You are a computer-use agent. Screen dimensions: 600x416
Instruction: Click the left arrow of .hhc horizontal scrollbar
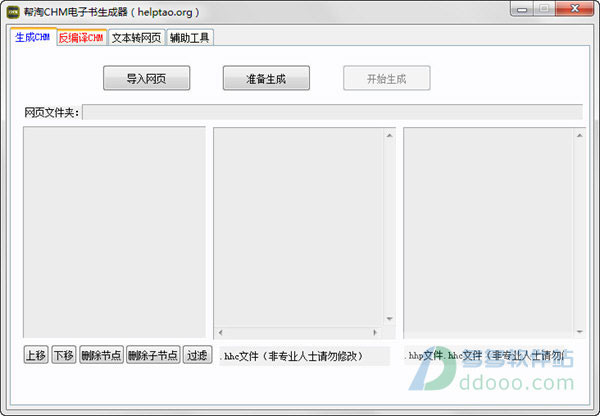coord(220,333)
